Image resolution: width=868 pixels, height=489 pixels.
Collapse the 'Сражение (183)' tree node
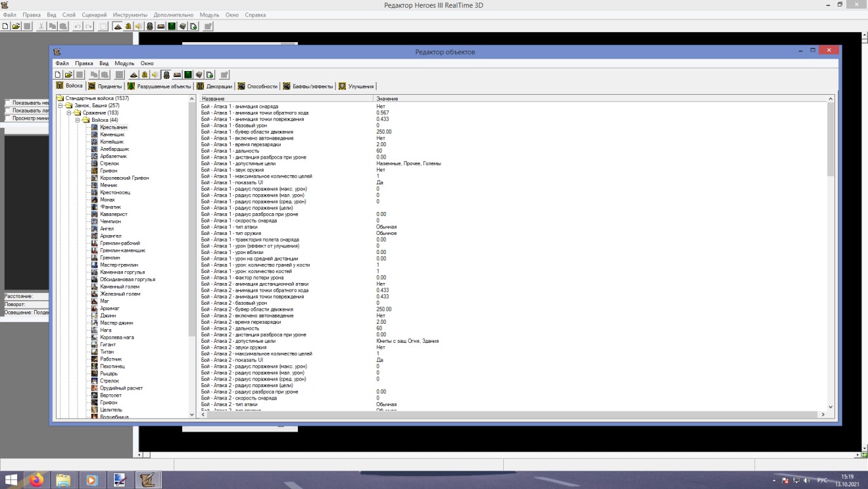point(69,113)
